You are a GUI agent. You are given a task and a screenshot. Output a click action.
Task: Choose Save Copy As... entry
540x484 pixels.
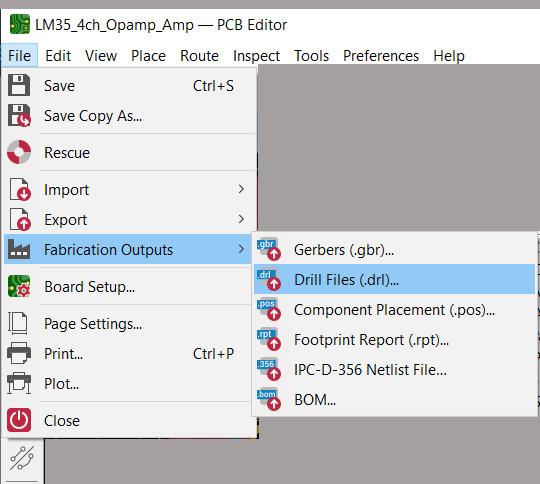(129, 115)
